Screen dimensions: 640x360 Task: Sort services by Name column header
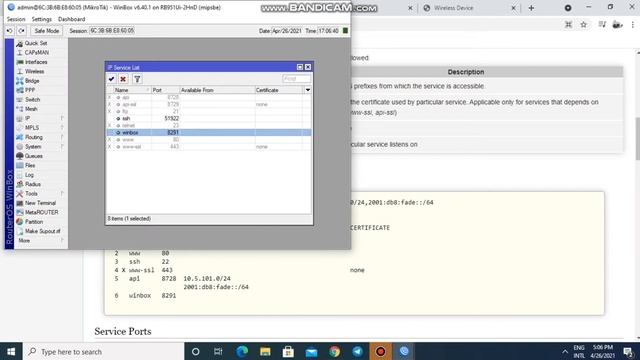tap(132, 90)
